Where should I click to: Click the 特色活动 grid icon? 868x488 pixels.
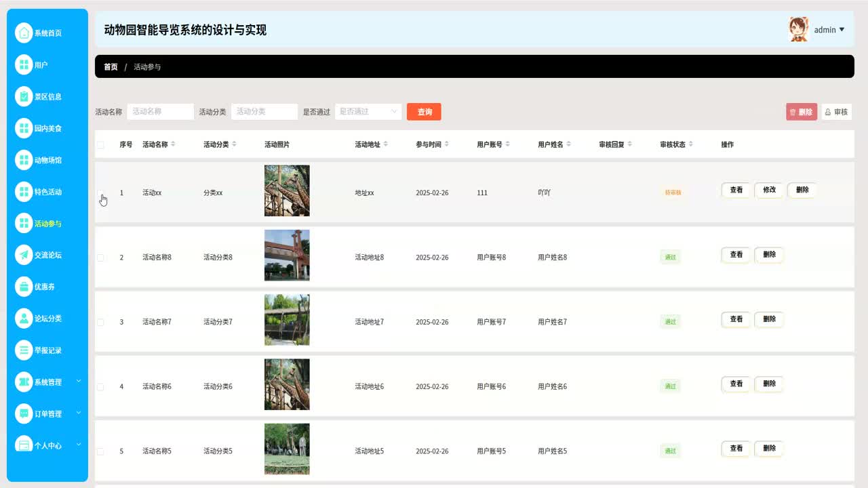pyautogui.click(x=24, y=192)
